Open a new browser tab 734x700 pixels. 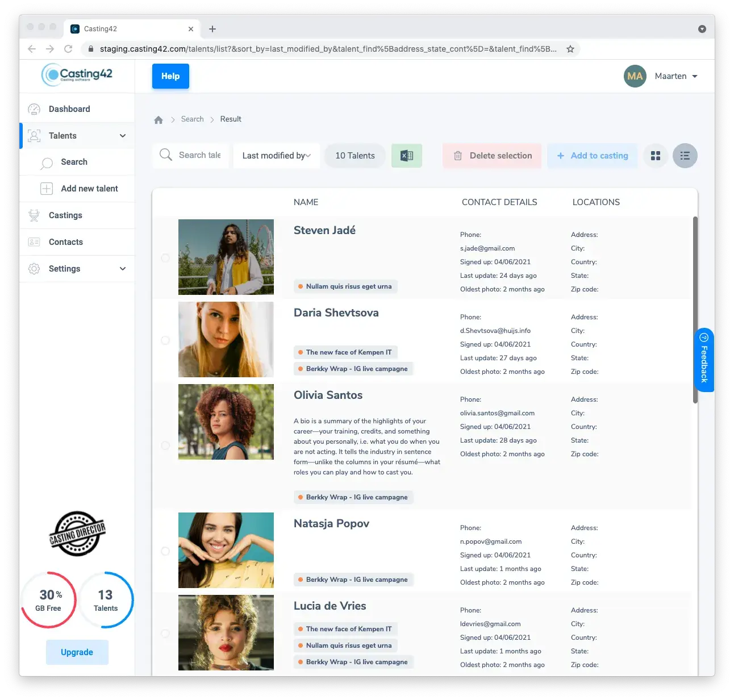[212, 29]
